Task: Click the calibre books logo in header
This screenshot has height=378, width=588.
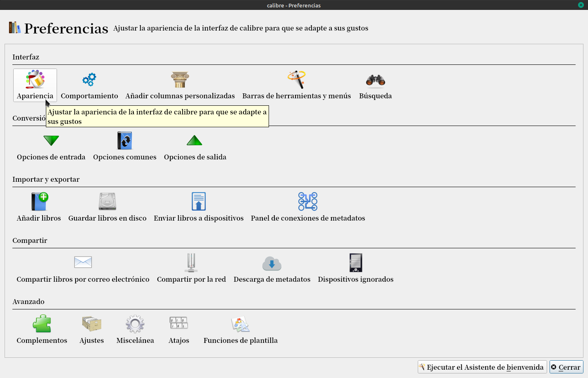Action: click(14, 27)
